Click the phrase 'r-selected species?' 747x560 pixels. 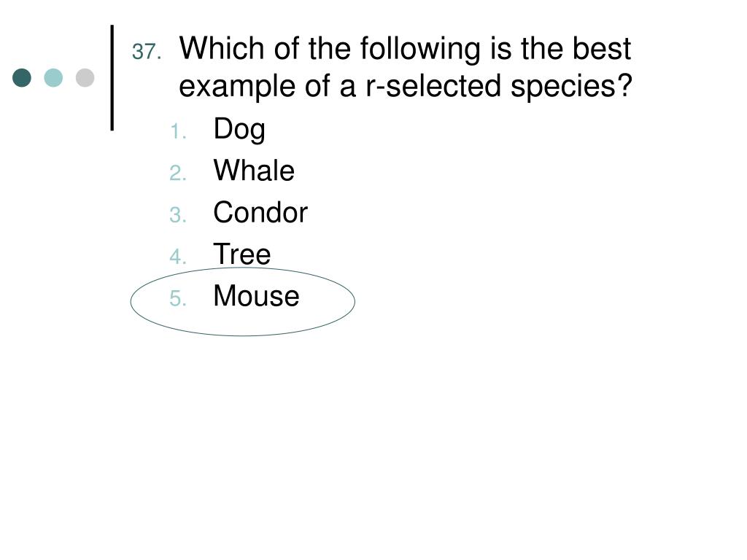[499, 87]
